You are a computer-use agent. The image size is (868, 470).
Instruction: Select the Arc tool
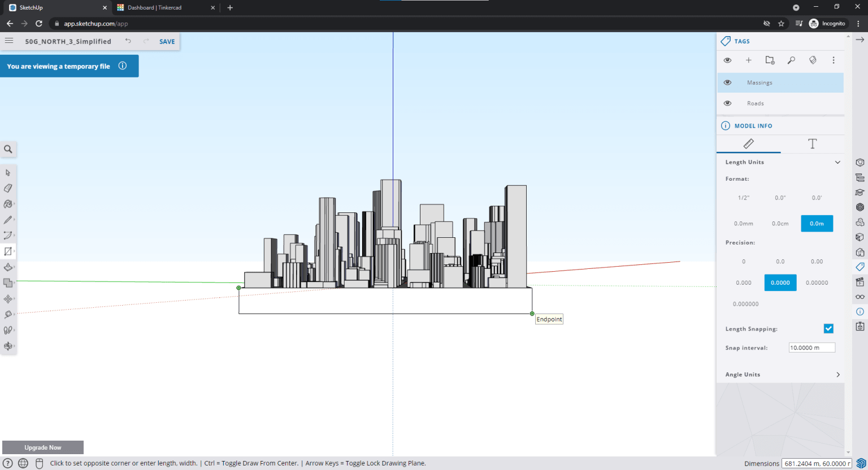click(8, 236)
